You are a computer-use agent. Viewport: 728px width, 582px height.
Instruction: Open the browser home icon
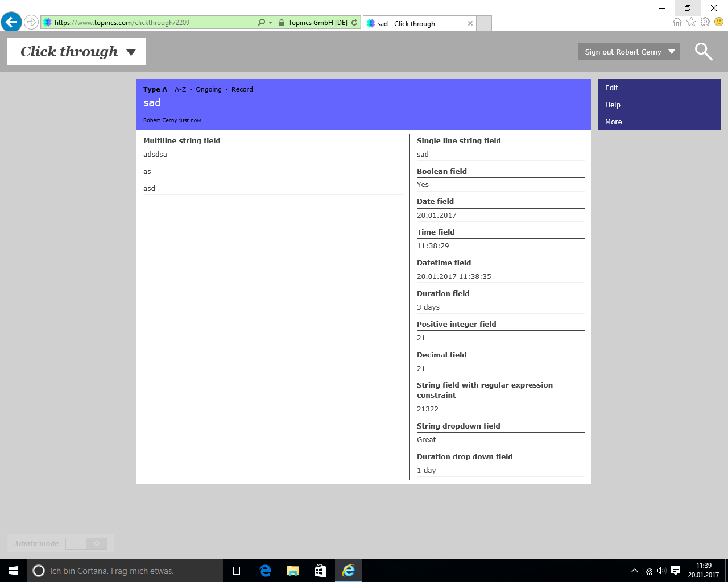pos(677,22)
